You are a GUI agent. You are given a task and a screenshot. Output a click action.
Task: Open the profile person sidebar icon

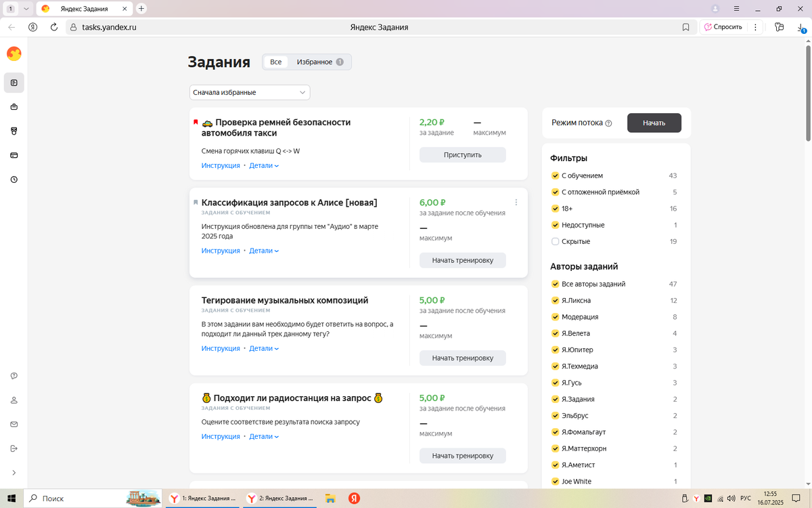pyautogui.click(x=14, y=400)
